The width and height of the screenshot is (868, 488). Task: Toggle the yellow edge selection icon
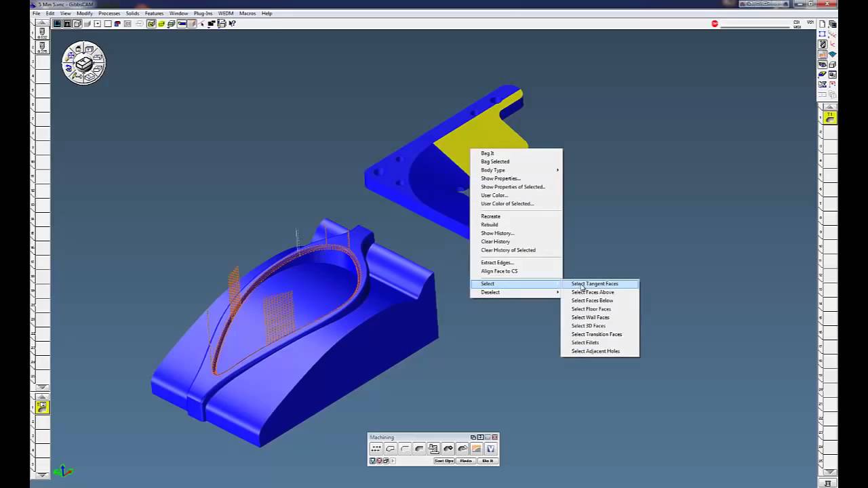(x=161, y=24)
